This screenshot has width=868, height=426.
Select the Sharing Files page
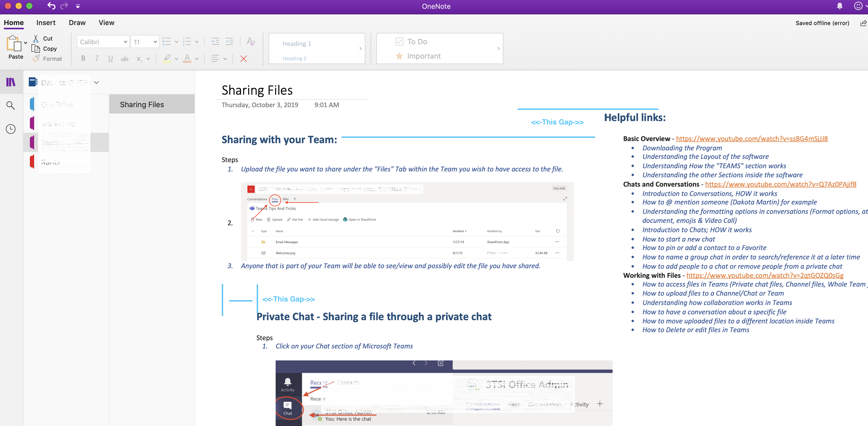tap(142, 104)
